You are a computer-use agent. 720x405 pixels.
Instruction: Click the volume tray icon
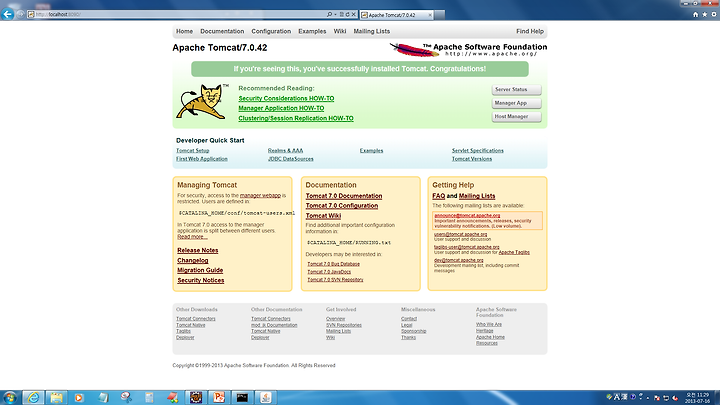675,398
